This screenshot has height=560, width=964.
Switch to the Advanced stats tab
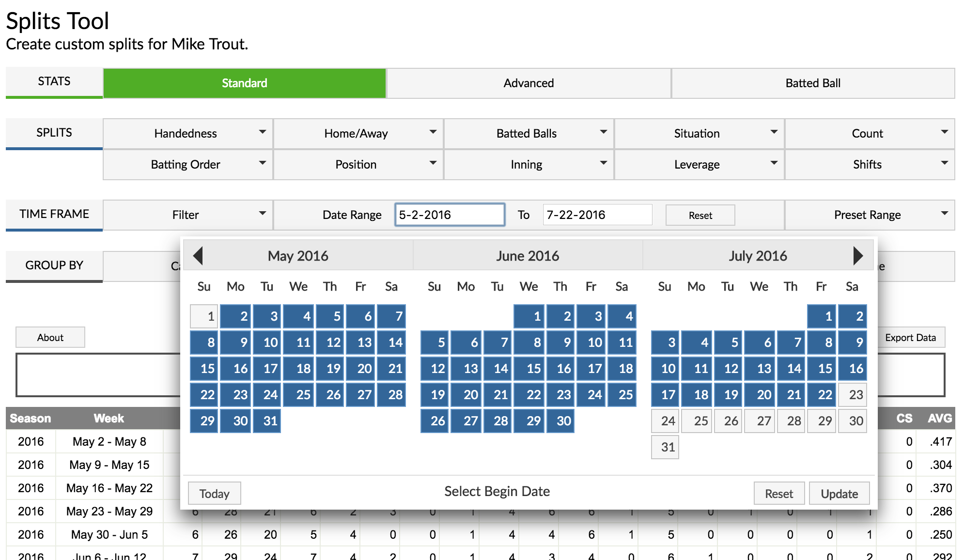528,83
